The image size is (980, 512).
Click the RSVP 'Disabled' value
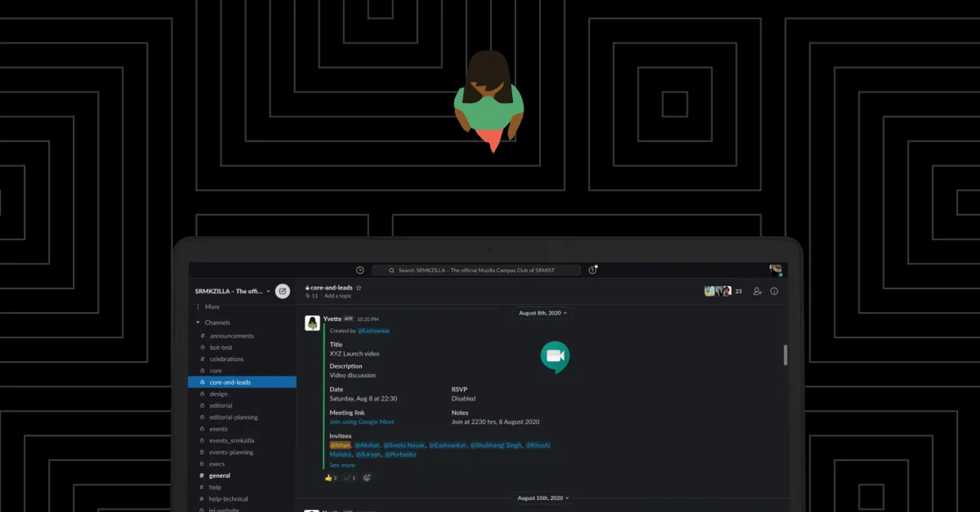pyautogui.click(x=463, y=399)
